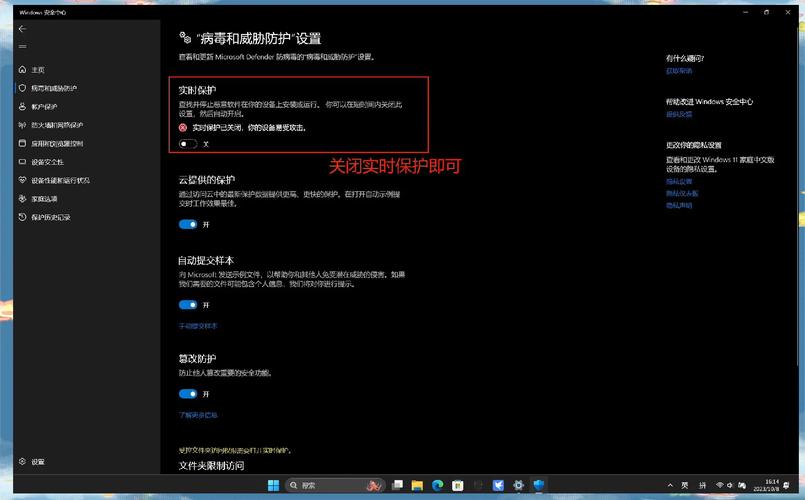Expand the system tray hidden icons chevron

pos(670,485)
